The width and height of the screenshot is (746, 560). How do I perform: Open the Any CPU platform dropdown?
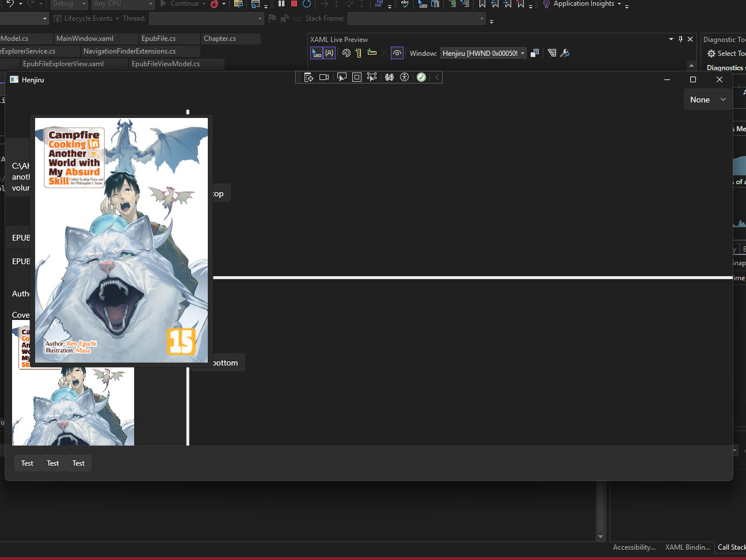123,3
